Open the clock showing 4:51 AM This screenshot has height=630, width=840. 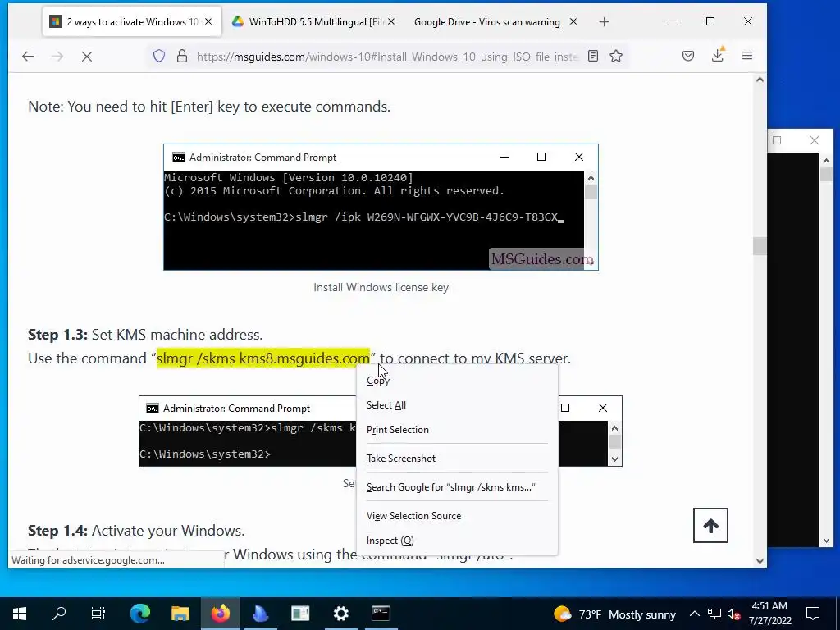(x=769, y=614)
